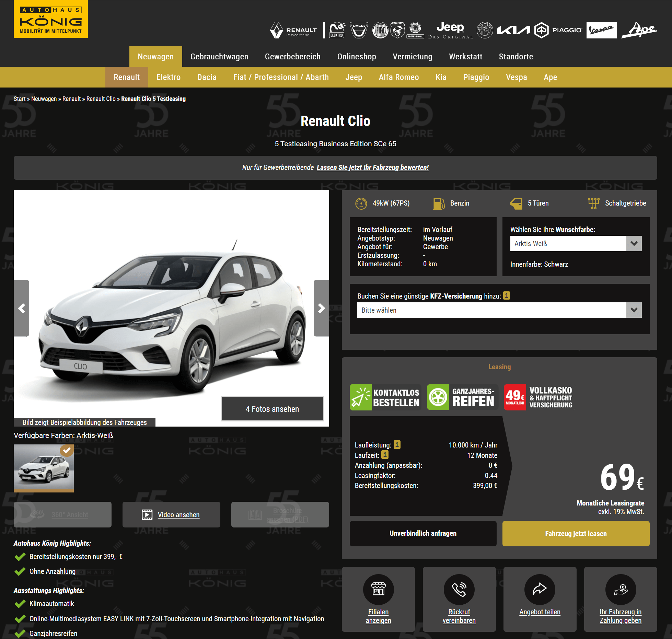This screenshot has width=672, height=639.
Task: Click the Ganzjahresreifen badge
Action: click(462, 397)
